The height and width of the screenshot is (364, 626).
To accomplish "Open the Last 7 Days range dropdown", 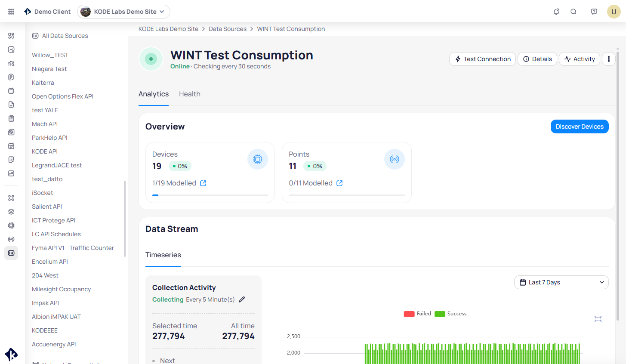I will click(x=561, y=282).
